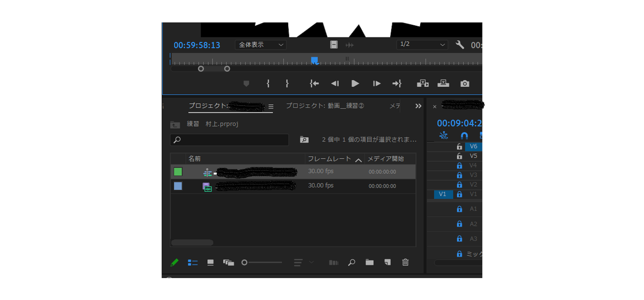The height and width of the screenshot is (300, 644).
Task: Sort by フレームレート column header
Action: coord(330,159)
